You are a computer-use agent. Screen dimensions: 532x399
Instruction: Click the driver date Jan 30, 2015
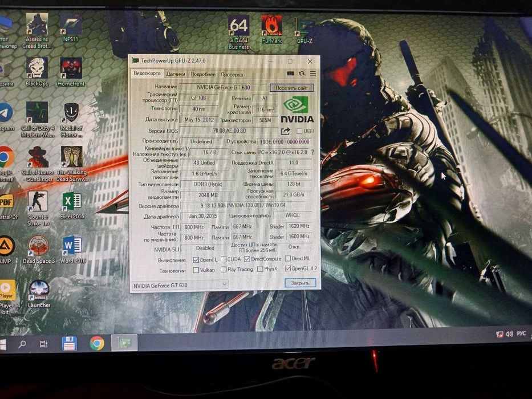point(203,216)
